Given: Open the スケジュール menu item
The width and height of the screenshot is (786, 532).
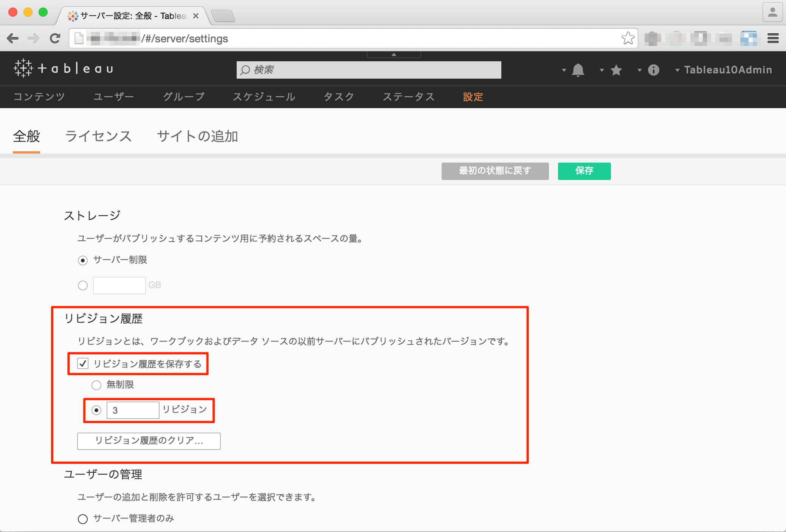Looking at the screenshot, I should pos(264,97).
